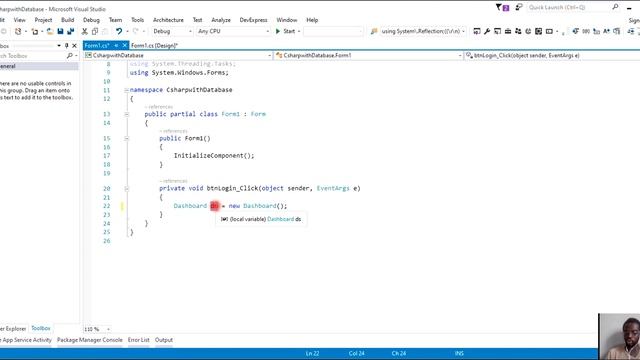Viewport: 640px width, 360px height.
Task: Click the notifications filter flag icon
Action: pos(502,7)
